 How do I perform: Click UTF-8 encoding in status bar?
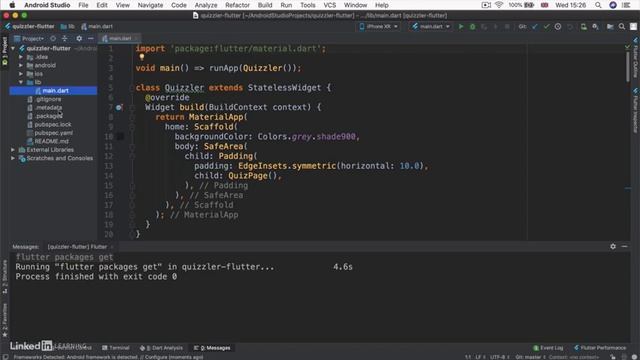499,357
